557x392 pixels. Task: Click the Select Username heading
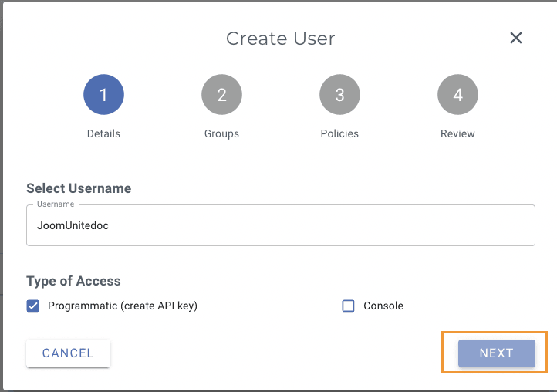point(79,188)
